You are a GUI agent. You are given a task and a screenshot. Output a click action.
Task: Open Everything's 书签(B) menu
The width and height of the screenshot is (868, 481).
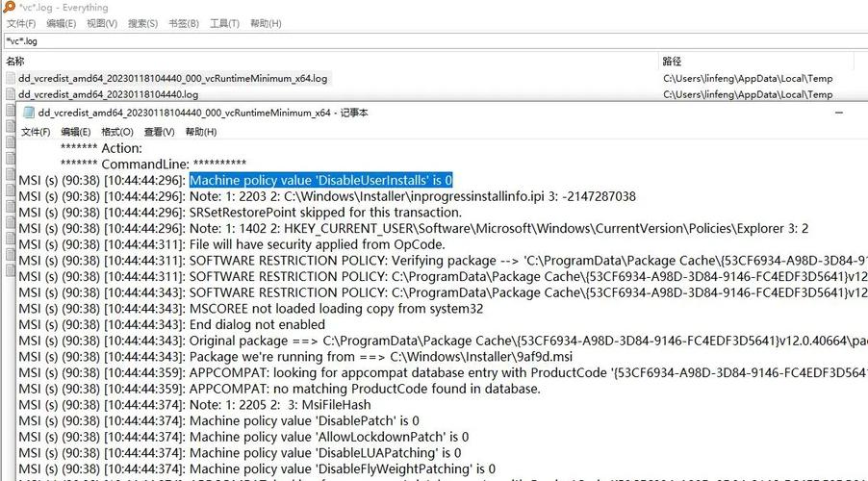(184, 23)
